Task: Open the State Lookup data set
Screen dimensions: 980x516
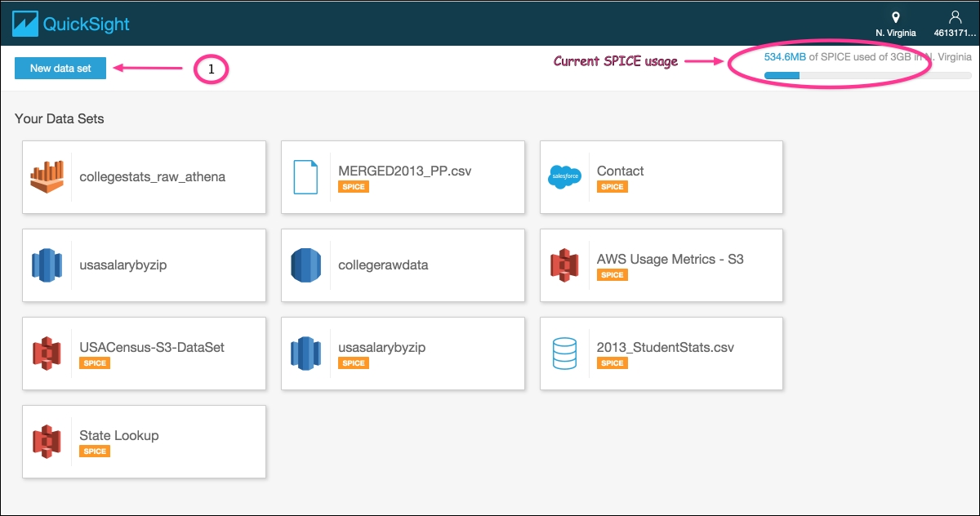Action: tap(145, 442)
